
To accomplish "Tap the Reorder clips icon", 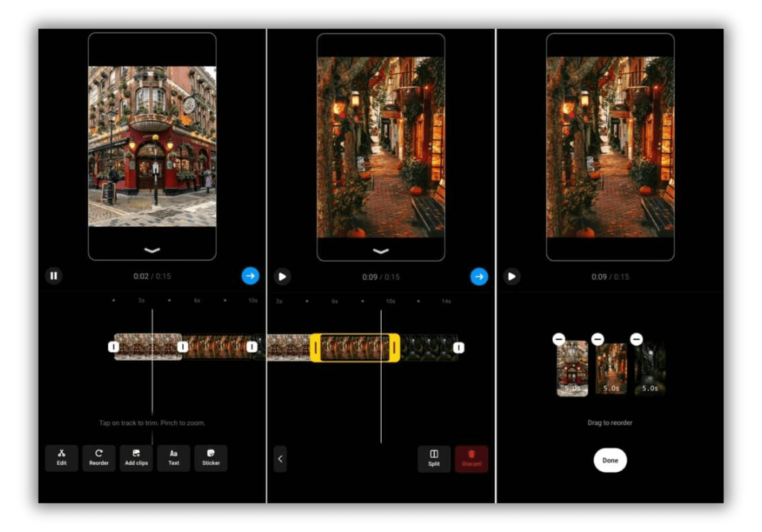I will [x=99, y=457].
